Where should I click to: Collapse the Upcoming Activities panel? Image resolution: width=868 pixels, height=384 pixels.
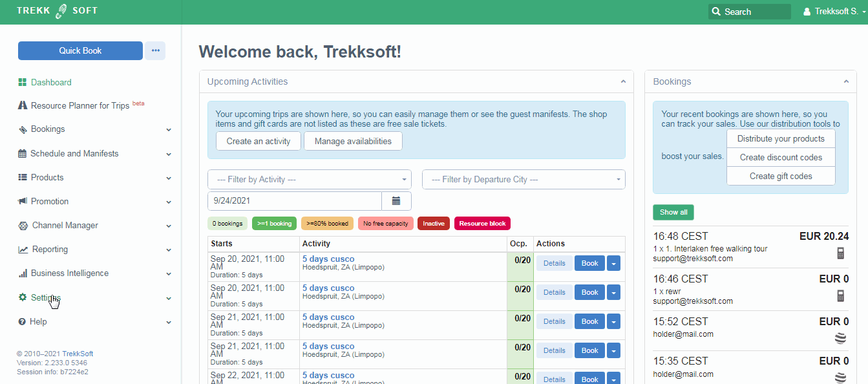click(623, 81)
